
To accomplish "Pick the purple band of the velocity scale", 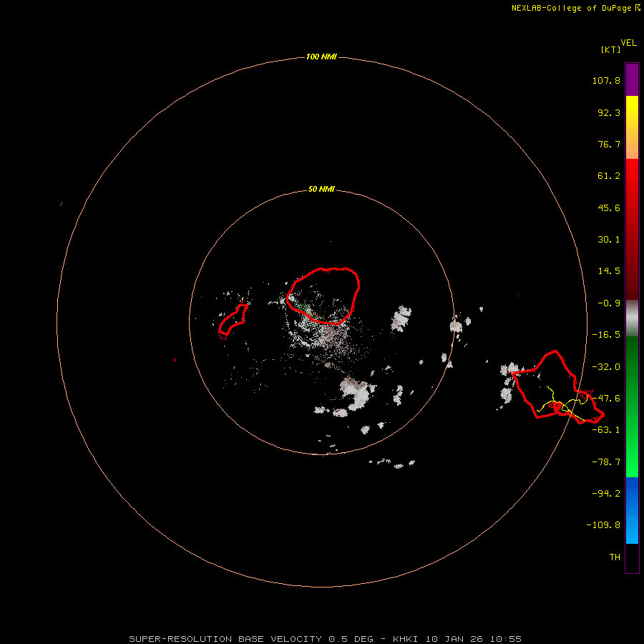I will pyautogui.click(x=632, y=80).
